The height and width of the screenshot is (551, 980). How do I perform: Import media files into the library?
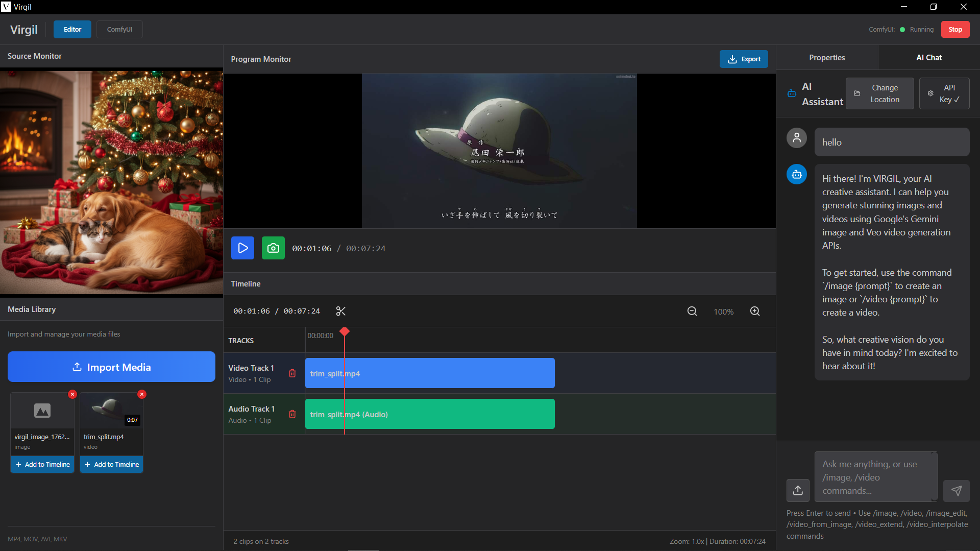111,367
